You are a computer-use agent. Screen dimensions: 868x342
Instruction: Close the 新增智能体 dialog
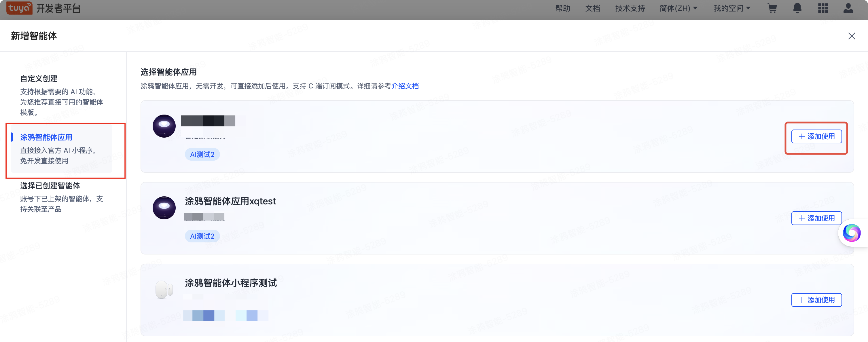click(x=852, y=36)
